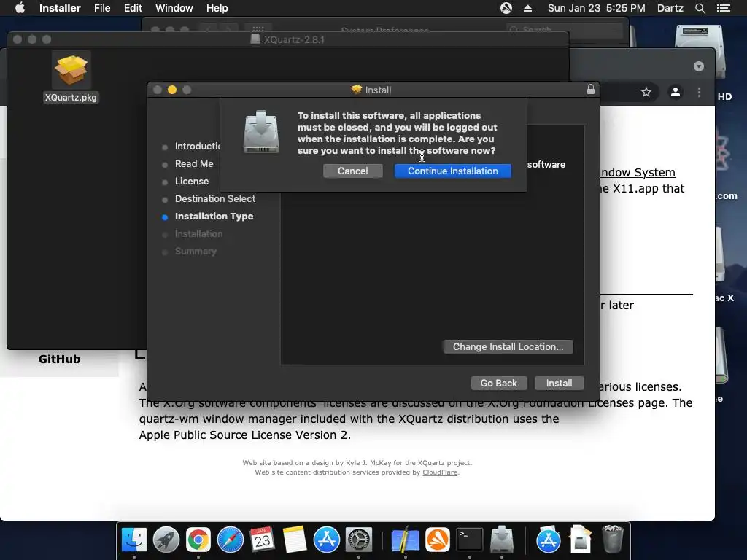Click the dimmed Installation step
Image resolution: width=747 pixels, height=560 pixels.
click(x=198, y=234)
